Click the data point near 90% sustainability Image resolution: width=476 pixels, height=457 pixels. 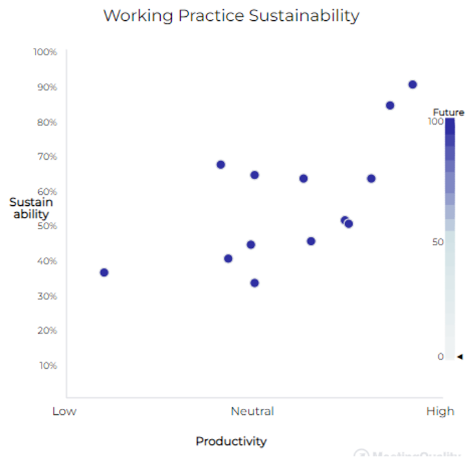[x=412, y=84]
